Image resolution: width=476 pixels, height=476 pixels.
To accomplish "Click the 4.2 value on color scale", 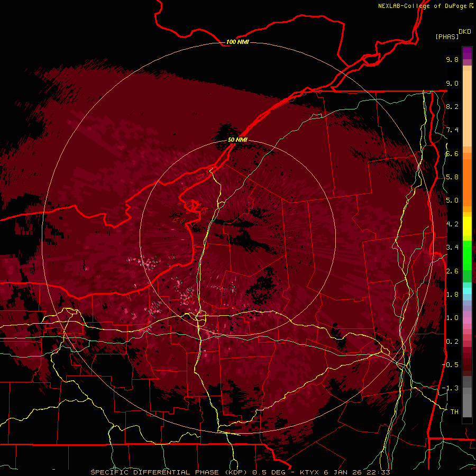I will [452, 224].
